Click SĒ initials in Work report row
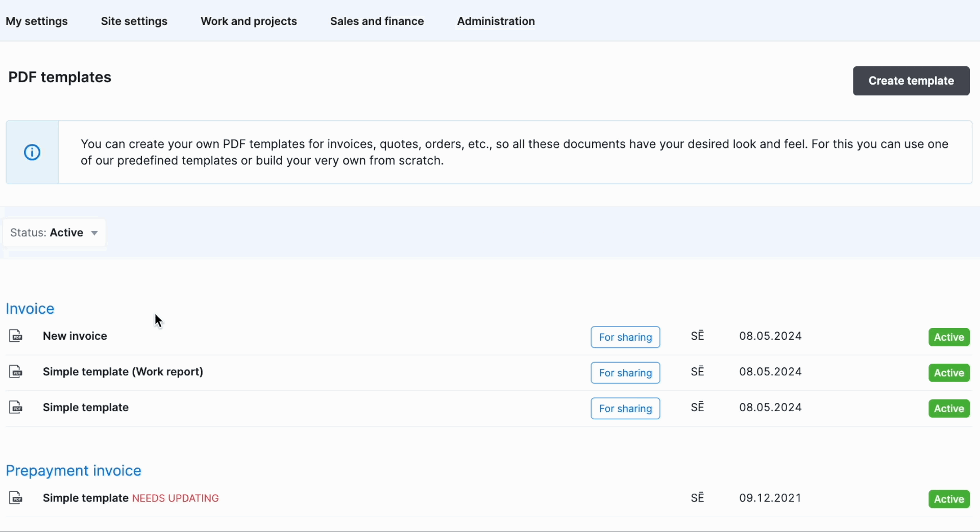 (x=698, y=371)
